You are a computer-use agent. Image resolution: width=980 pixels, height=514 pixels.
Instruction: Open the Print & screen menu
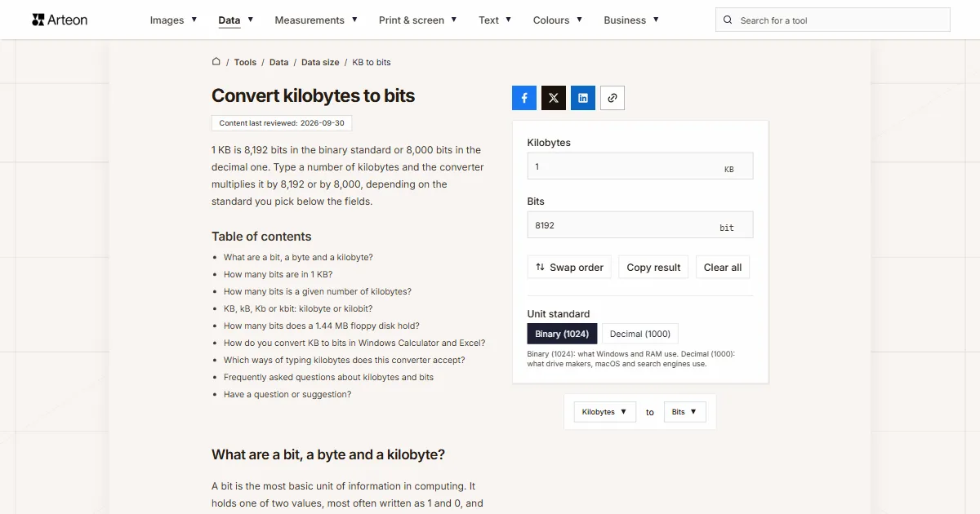[418, 20]
